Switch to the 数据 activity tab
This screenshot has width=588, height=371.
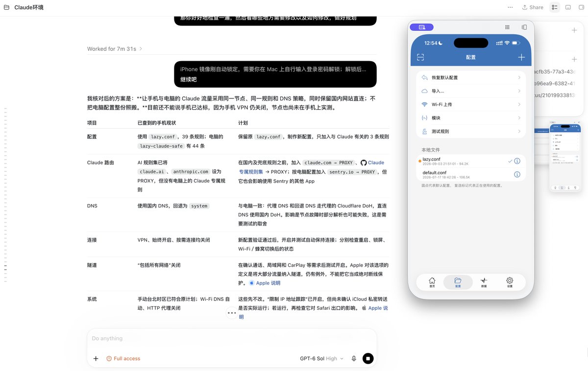(x=484, y=282)
